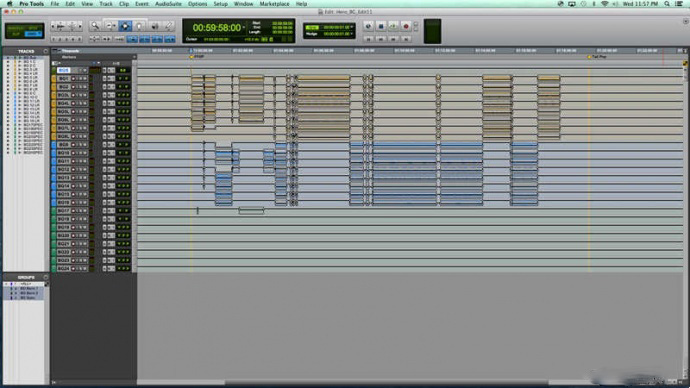Screen dimensions: 690x388
Task: Select the Pencil tool
Action: [169, 26]
